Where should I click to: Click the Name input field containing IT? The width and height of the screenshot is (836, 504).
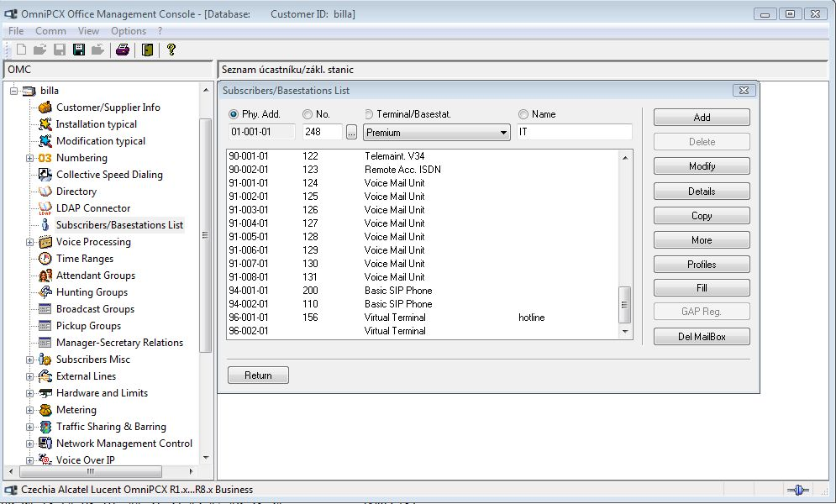coord(574,133)
